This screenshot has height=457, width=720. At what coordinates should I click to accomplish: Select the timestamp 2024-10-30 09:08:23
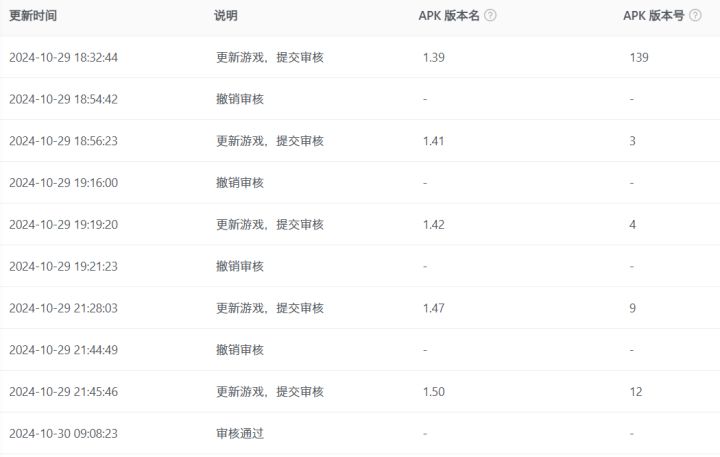[63, 434]
